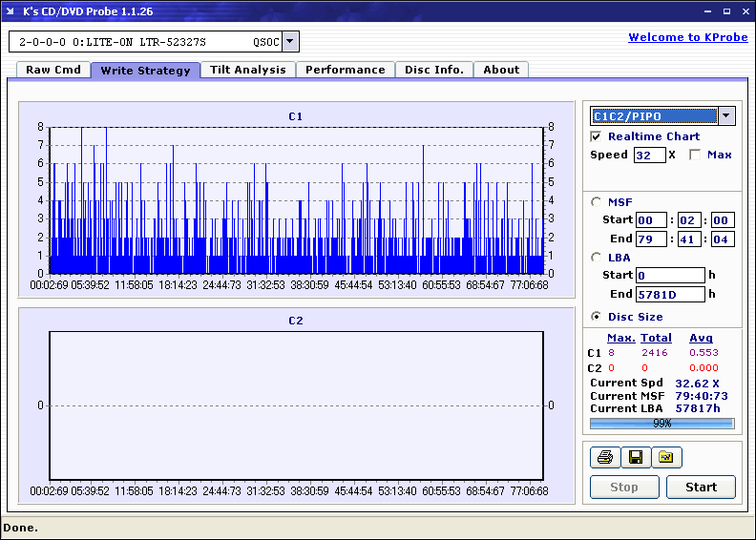The height and width of the screenshot is (540, 756).
Task: Open the LITE-ON drive selection dropdown
Action: point(290,42)
